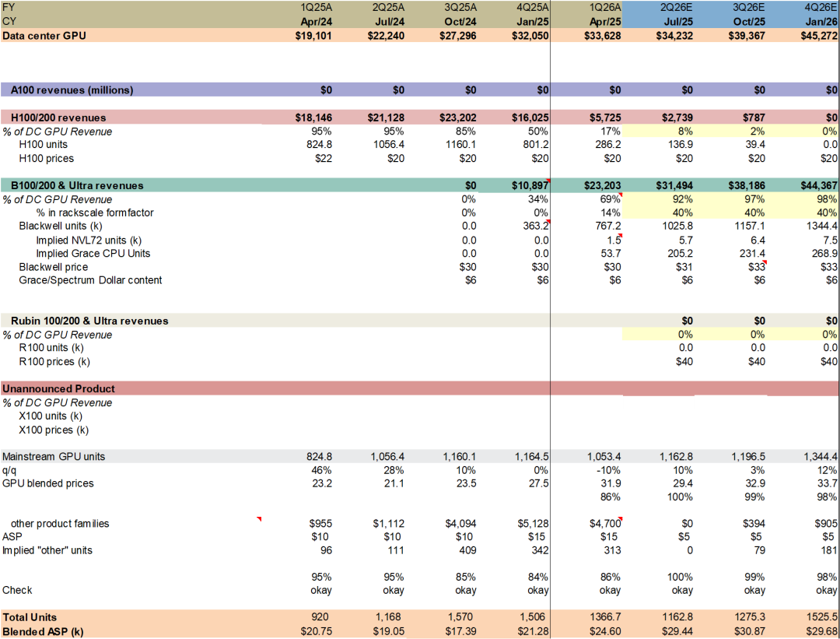Select the "Blackwell price" row label
Viewport: 840px width, 639px height.
pyautogui.click(x=54, y=267)
